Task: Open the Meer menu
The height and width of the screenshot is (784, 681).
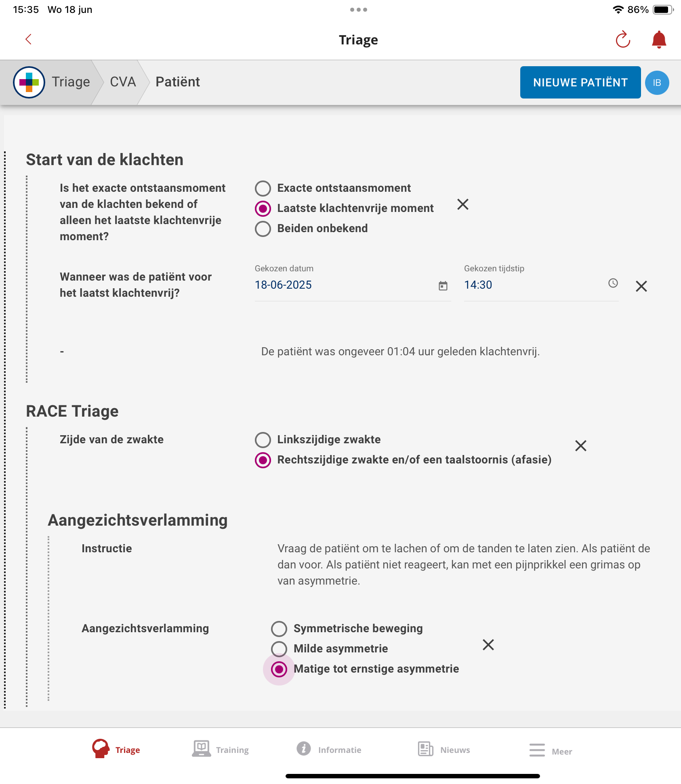Action: 551,750
